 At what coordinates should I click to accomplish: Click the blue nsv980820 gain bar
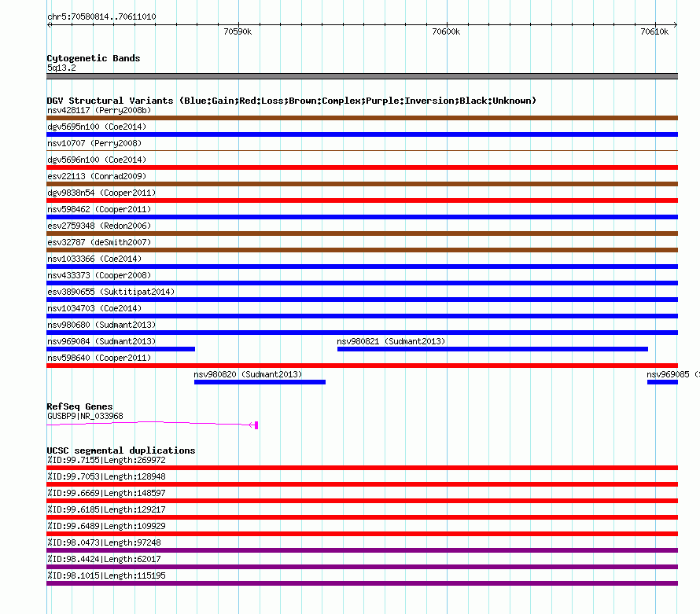pyautogui.click(x=260, y=382)
